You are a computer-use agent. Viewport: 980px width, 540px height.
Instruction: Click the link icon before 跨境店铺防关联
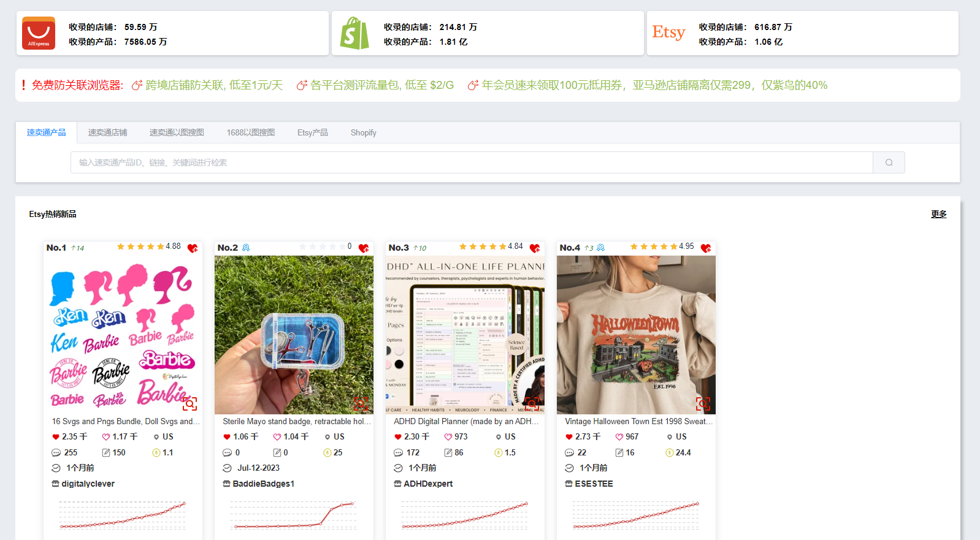coord(137,85)
